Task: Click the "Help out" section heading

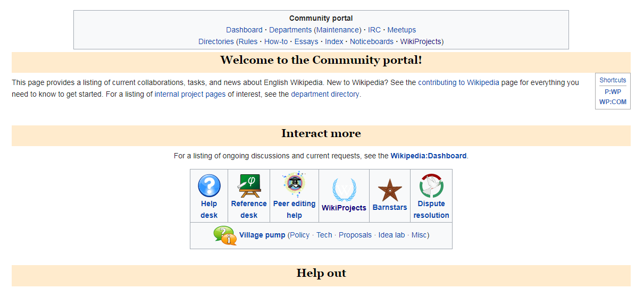Action: coord(321,274)
